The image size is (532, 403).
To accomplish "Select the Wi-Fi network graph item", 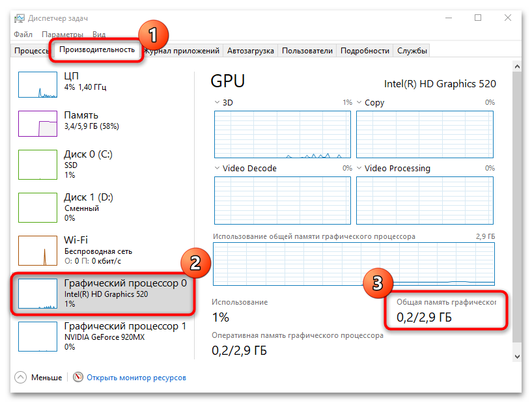I will pos(38,251).
